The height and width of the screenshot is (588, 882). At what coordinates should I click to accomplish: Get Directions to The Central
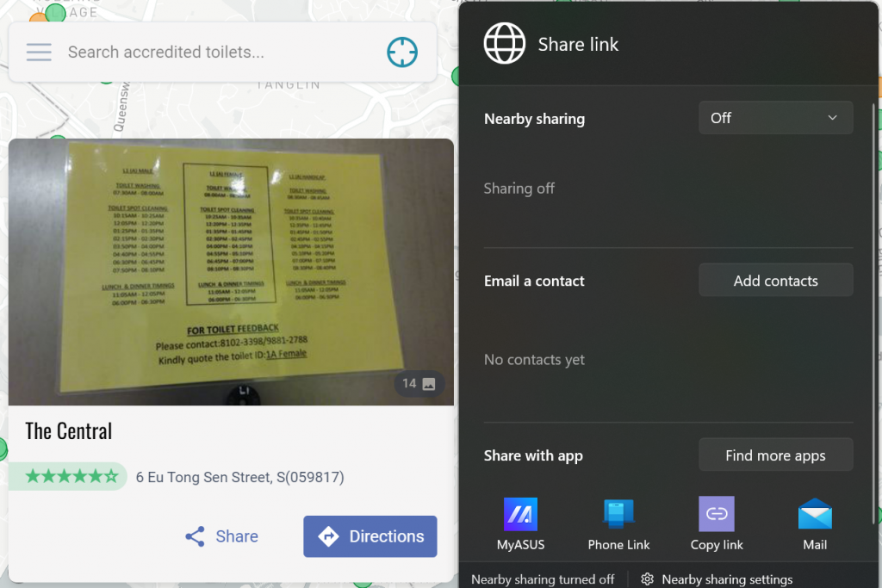[x=370, y=536]
